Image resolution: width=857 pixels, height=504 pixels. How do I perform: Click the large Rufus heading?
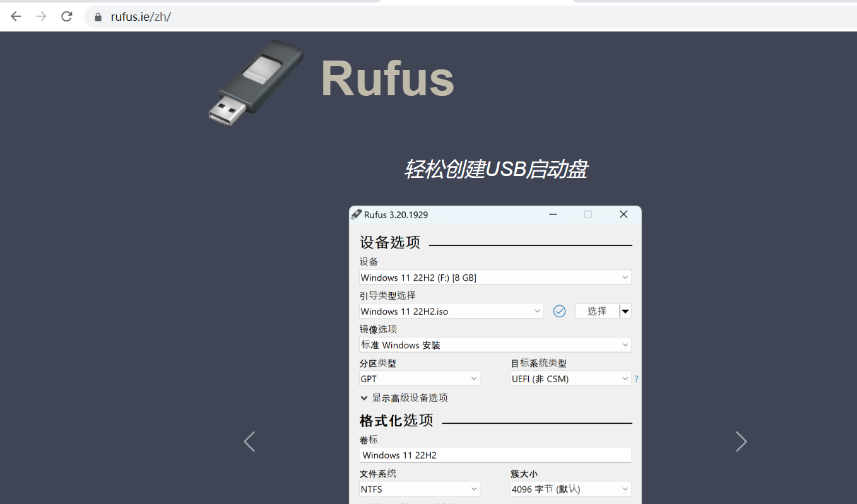coord(387,78)
